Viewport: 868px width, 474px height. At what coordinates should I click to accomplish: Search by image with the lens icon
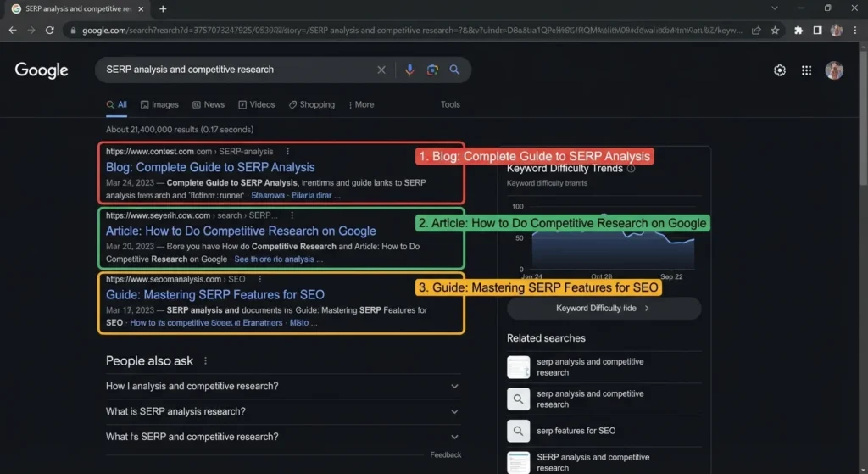(x=432, y=70)
